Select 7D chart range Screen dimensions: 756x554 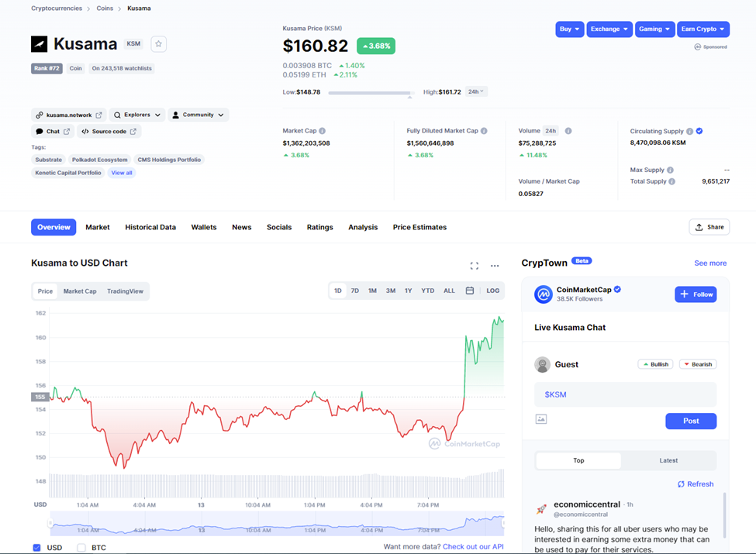click(355, 291)
